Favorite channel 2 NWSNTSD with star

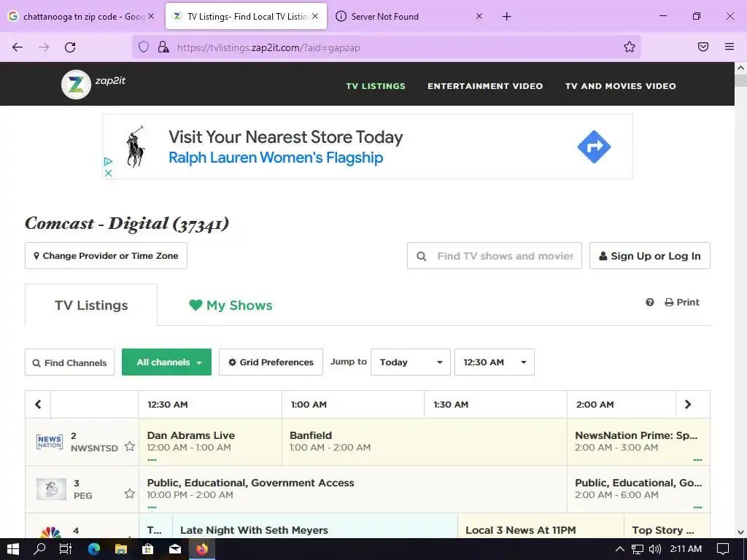pos(130,446)
